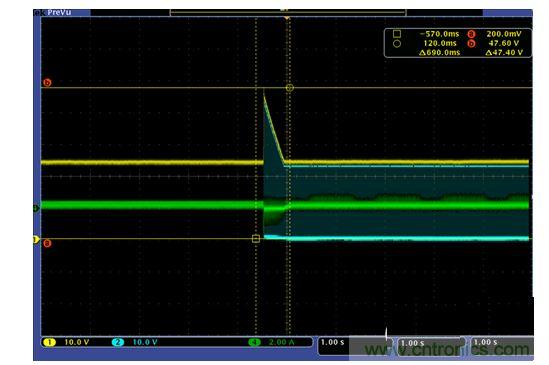Image resolution: width=549 pixels, height=365 pixels.
Task: Click the cyan 10.0 V scale readout
Action: pyautogui.click(x=145, y=342)
